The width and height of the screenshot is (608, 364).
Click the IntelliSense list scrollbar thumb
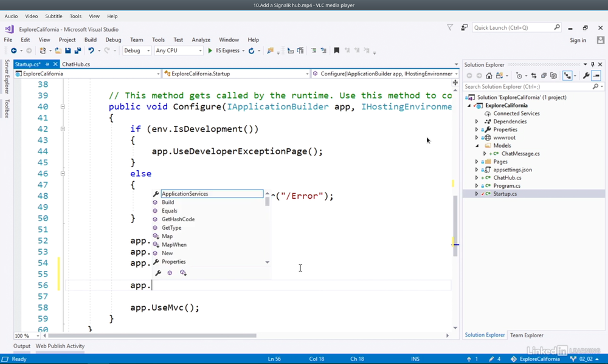[267, 201]
